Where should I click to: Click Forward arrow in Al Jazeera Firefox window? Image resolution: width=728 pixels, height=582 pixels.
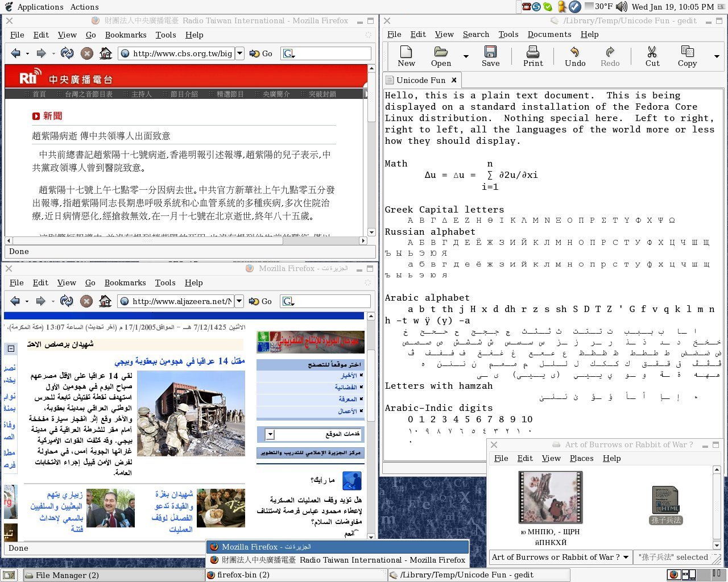[40, 301]
